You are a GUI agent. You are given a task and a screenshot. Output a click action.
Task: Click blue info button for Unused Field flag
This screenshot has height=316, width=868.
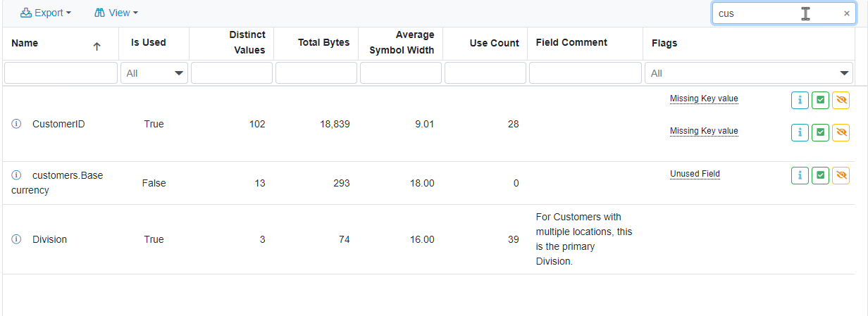pos(800,175)
